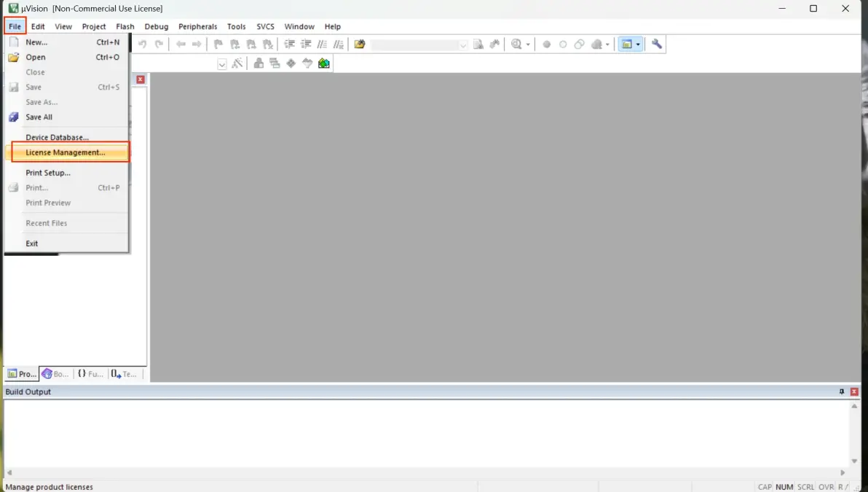Click Build Output scrollbar up arrow
The height and width of the screenshot is (492, 868).
click(854, 406)
